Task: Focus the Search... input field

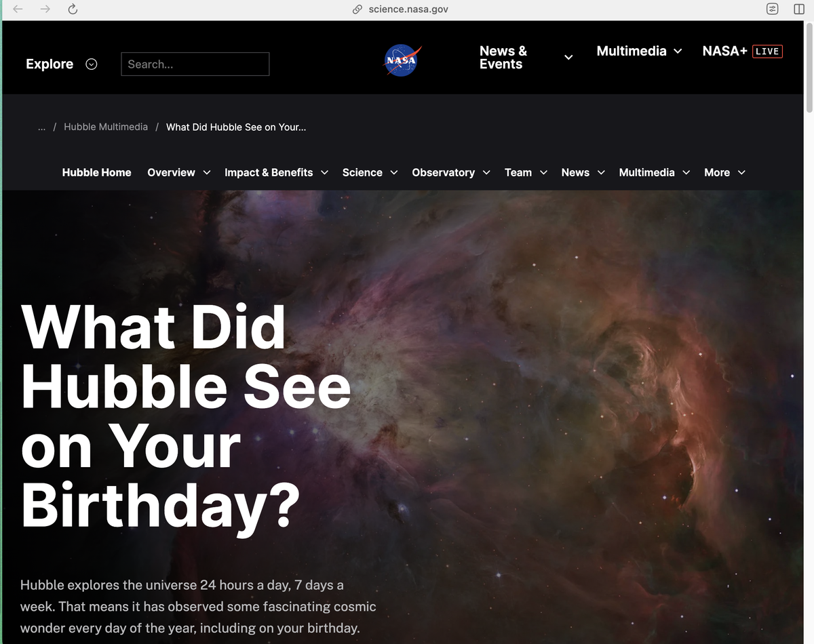Action: point(195,64)
